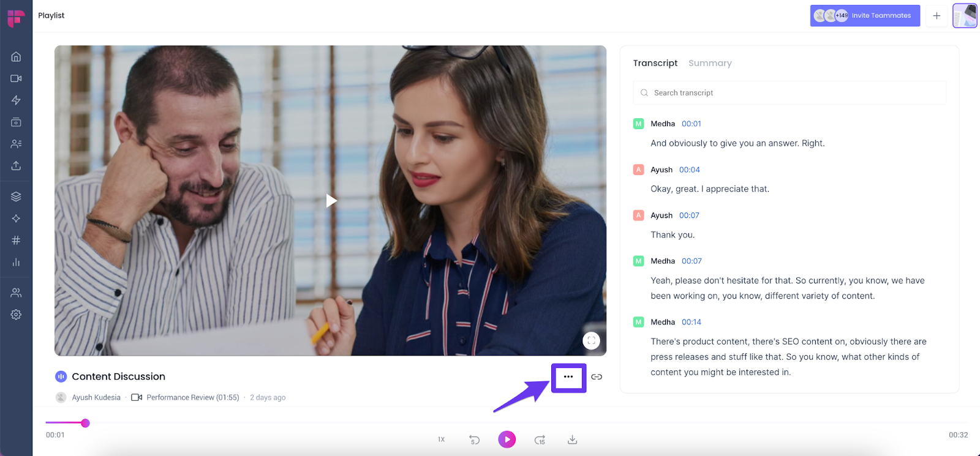Click Performance Review (01:55) label
The image size is (980, 456).
[193, 397]
